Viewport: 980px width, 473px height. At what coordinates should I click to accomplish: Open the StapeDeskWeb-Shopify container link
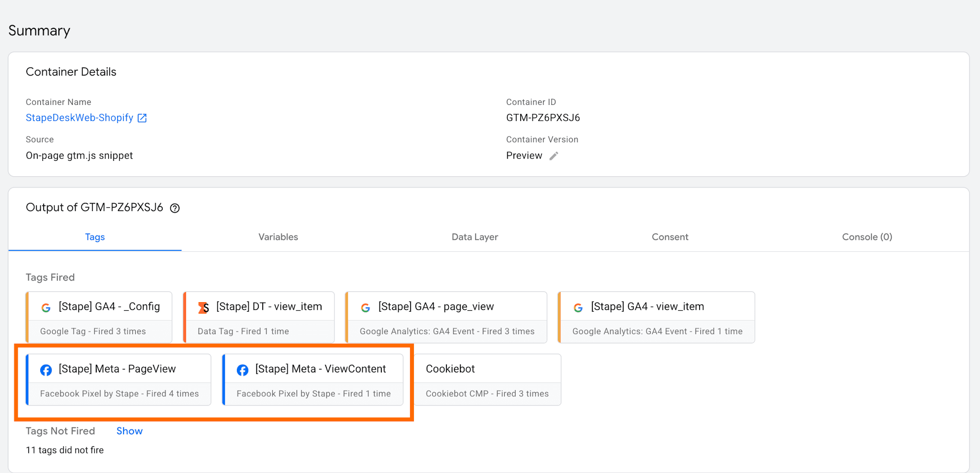pos(79,118)
